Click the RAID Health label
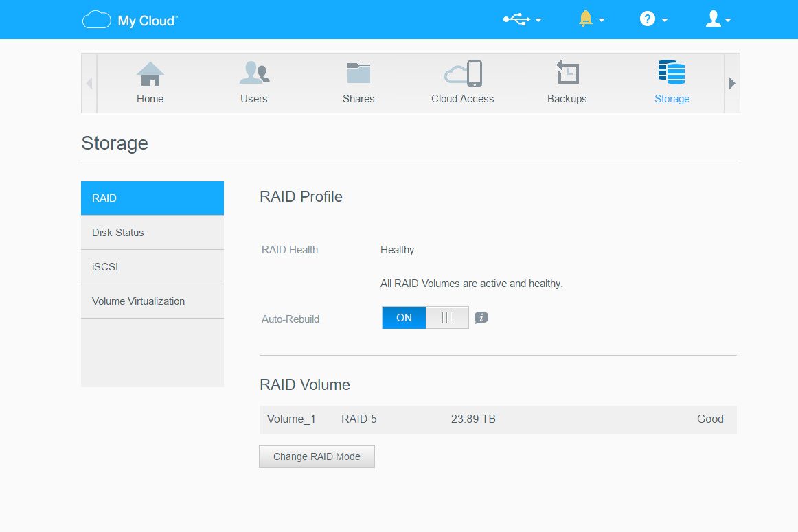The image size is (798, 532). pos(290,250)
